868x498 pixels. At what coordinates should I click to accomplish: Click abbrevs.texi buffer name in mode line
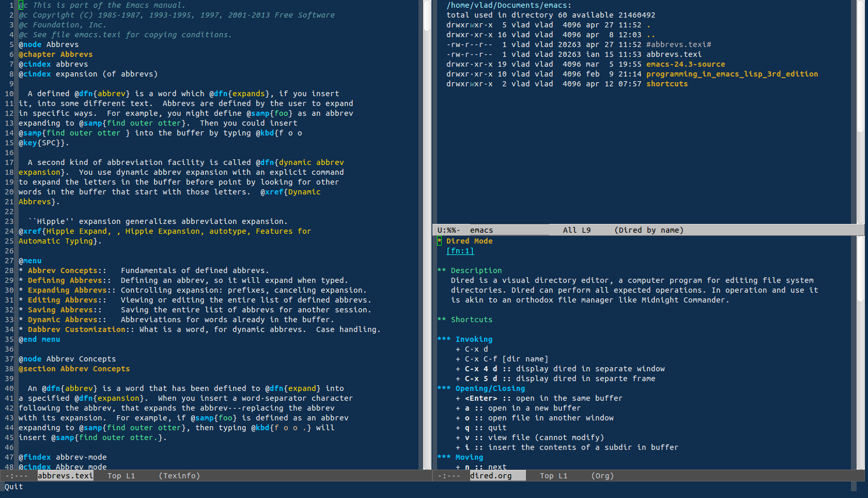tap(65, 476)
